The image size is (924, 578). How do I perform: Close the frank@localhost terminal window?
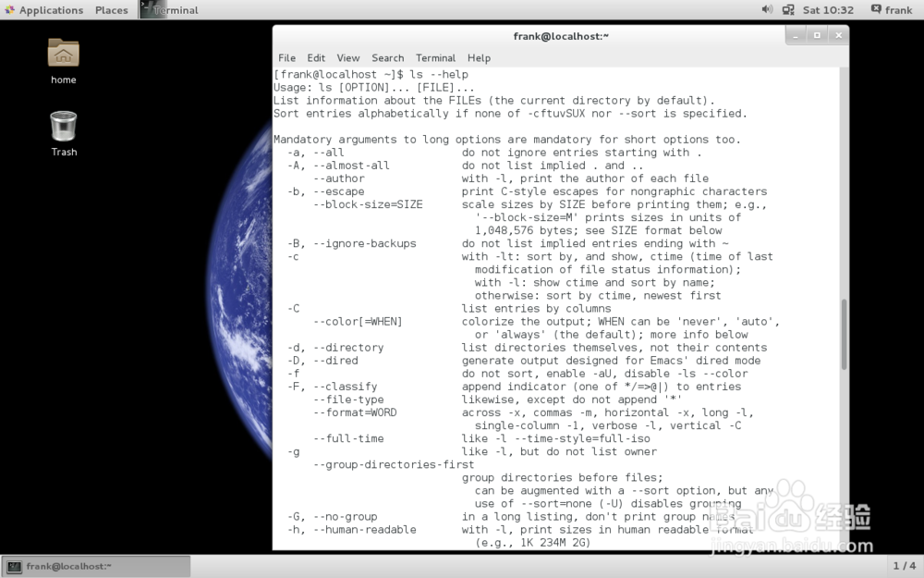[839, 36]
